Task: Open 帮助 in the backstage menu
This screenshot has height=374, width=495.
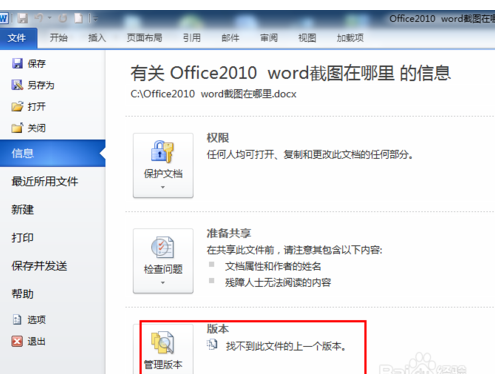Action: coord(23,294)
